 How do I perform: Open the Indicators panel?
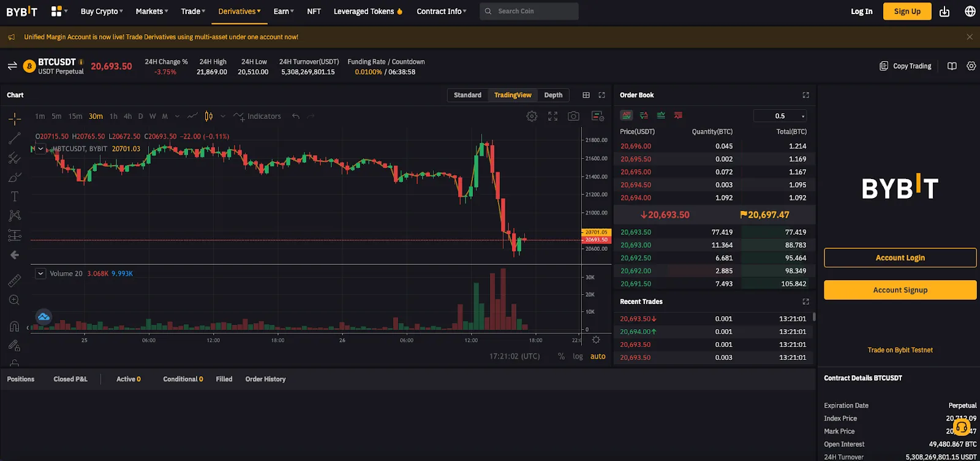[x=258, y=116]
